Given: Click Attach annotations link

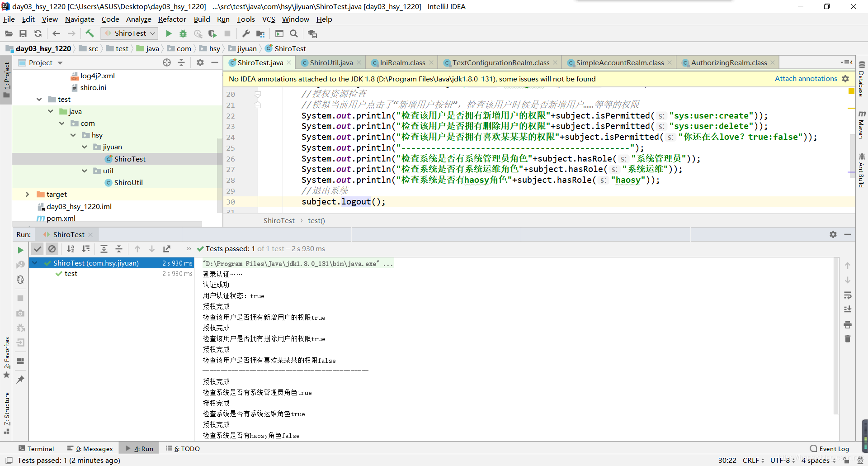Looking at the screenshot, I should click(806, 79).
